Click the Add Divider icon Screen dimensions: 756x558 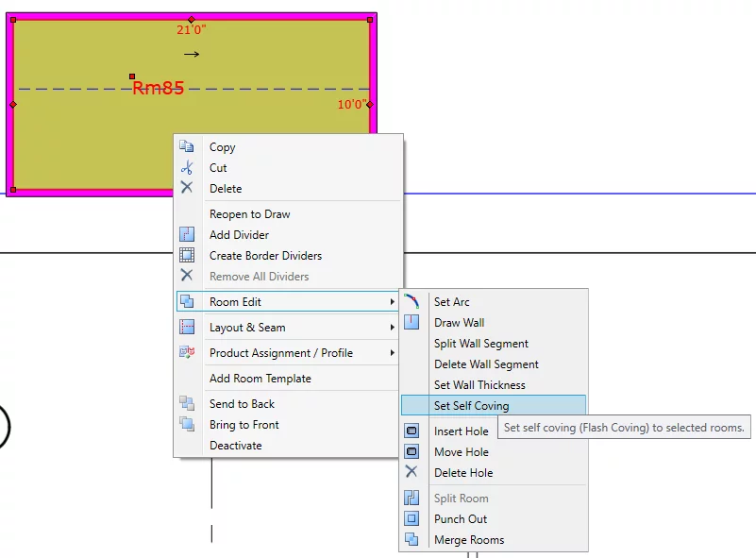point(187,234)
